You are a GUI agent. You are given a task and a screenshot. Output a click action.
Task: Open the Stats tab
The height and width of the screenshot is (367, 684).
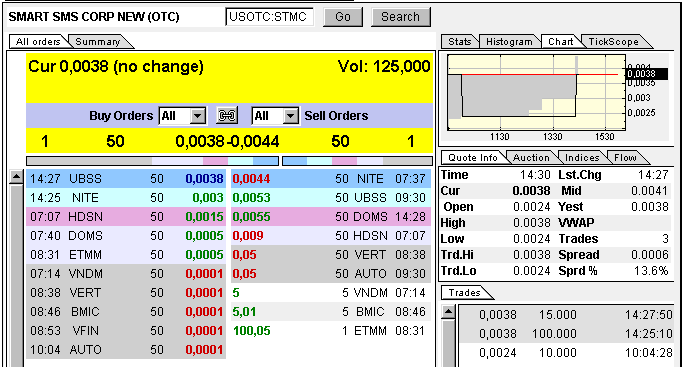tap(459, 41)
